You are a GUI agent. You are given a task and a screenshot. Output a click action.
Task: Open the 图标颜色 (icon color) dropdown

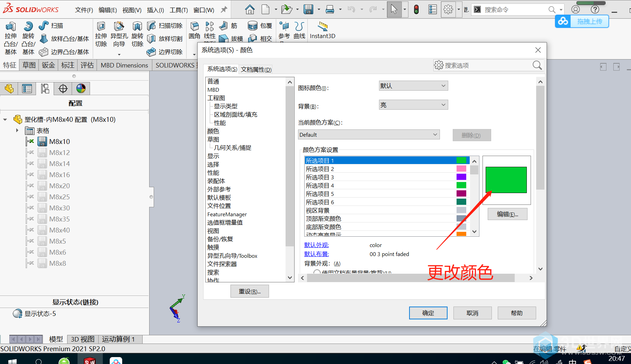click(413, 86)
